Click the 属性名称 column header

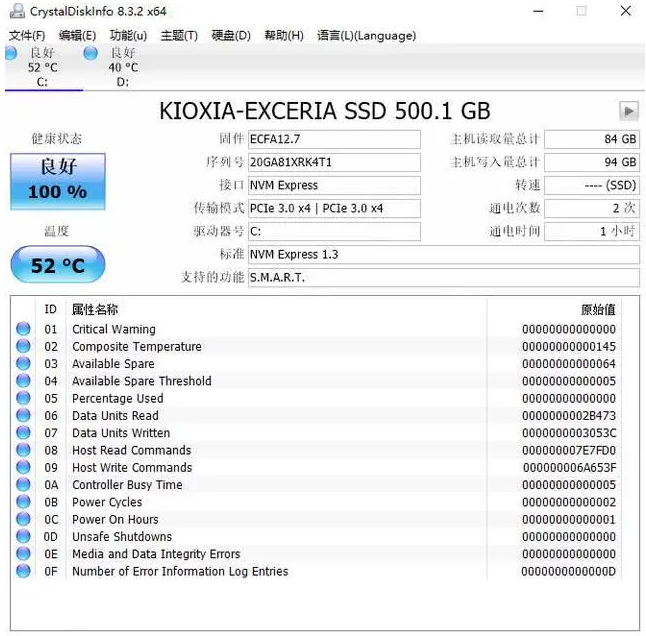click(95, 309)
